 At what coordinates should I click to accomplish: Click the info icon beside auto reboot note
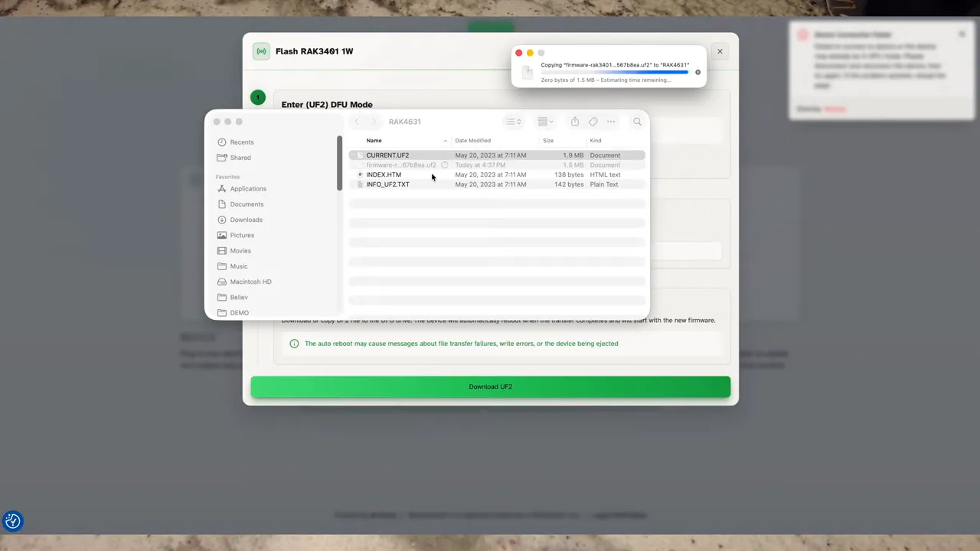tap(294, 344)
